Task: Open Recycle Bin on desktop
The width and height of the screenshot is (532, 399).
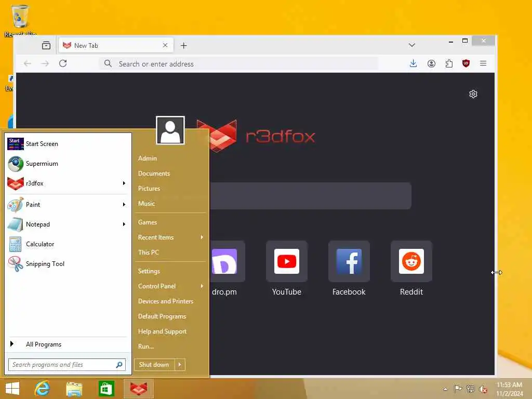Action: 20,20
